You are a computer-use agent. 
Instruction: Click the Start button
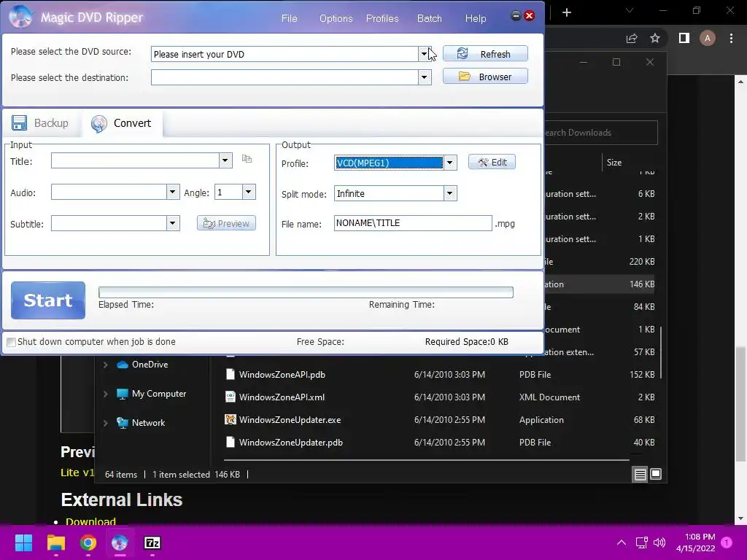tap(48, 300)
